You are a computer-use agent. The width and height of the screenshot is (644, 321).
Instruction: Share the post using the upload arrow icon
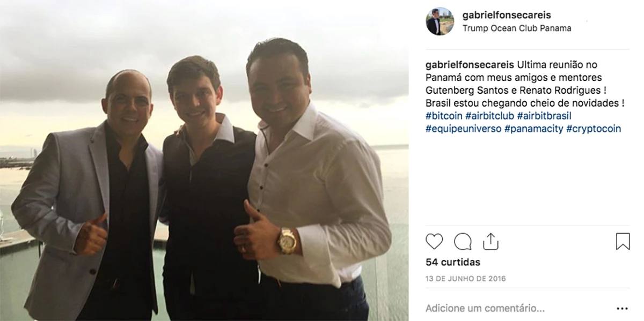[x=491, y=242]
